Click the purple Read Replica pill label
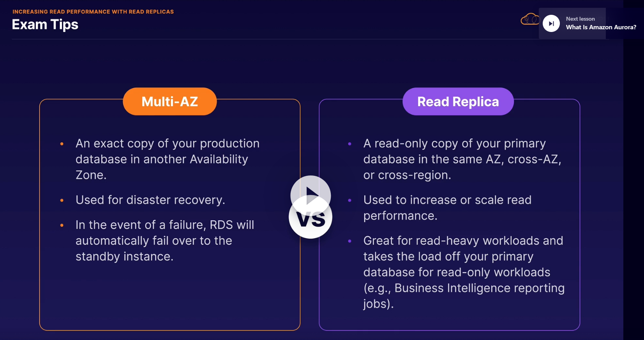 click(x=458, y=101)
